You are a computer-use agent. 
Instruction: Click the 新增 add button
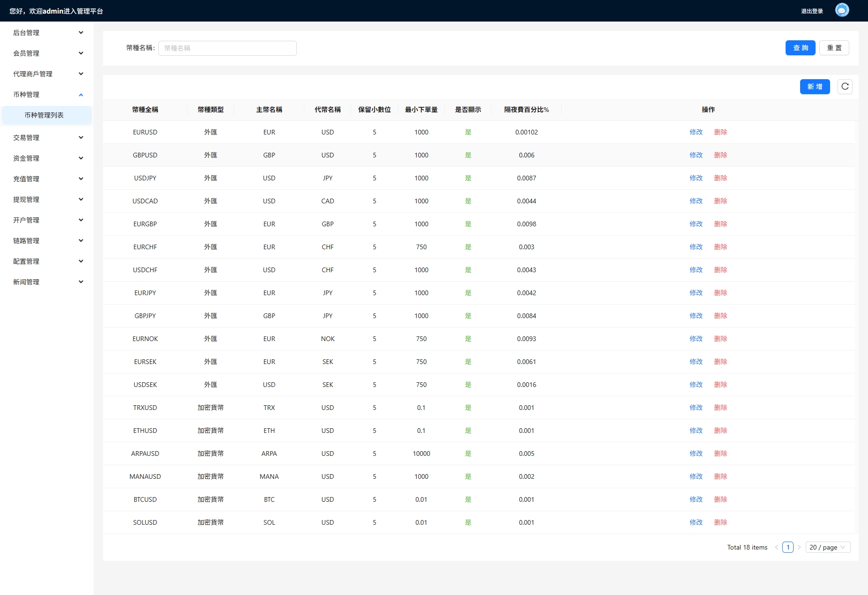point(815,87)
